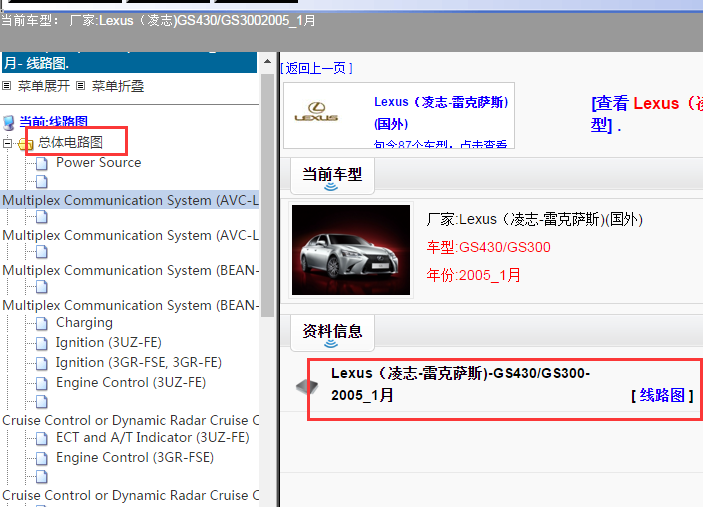703x507 pixels.
Task: Open Ignition (3GR-FSE, 3GR-FE) diagram
Action: coord(139,362)
